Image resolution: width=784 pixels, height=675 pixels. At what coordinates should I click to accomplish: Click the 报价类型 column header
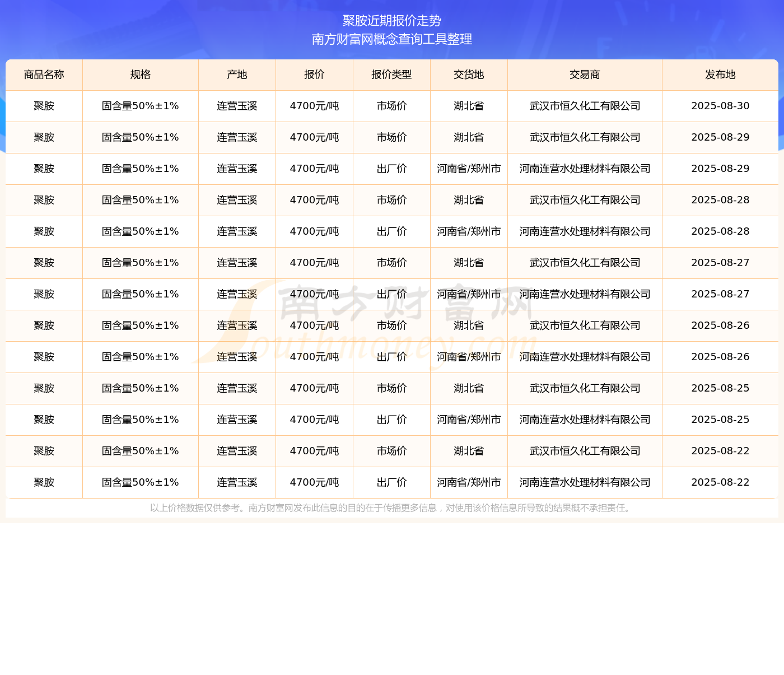tap(391, 75)
